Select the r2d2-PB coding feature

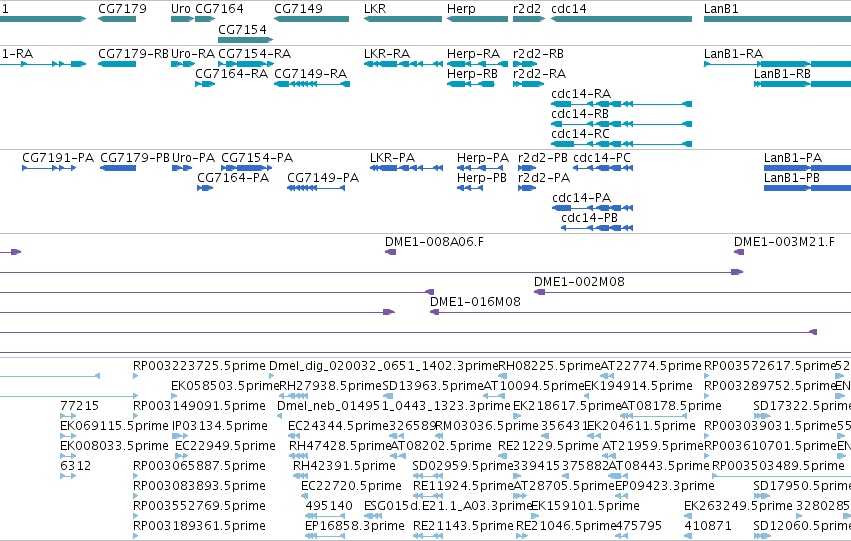point(527,168)
